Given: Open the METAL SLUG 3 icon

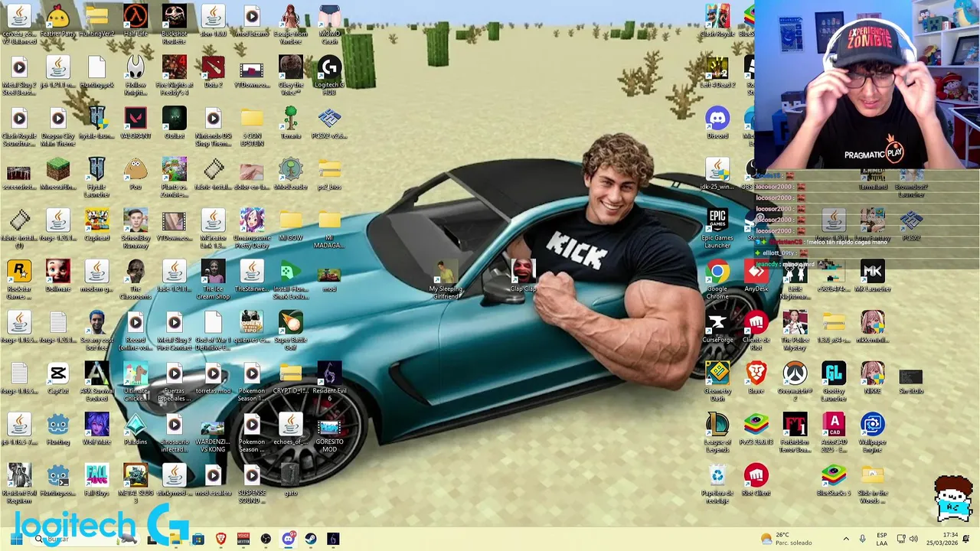Looking at the screenshot, I should tap(136, 484).
